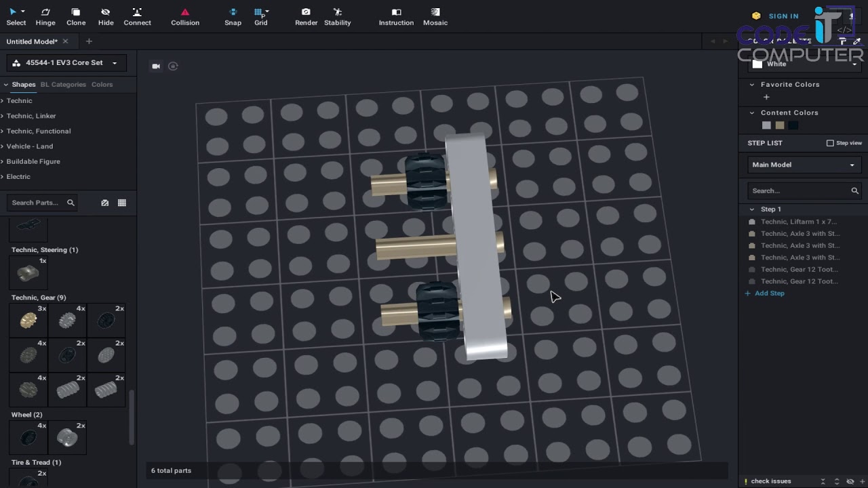868x488 pixels.
Task: Use the Hide tool
Action: point(106,16)
